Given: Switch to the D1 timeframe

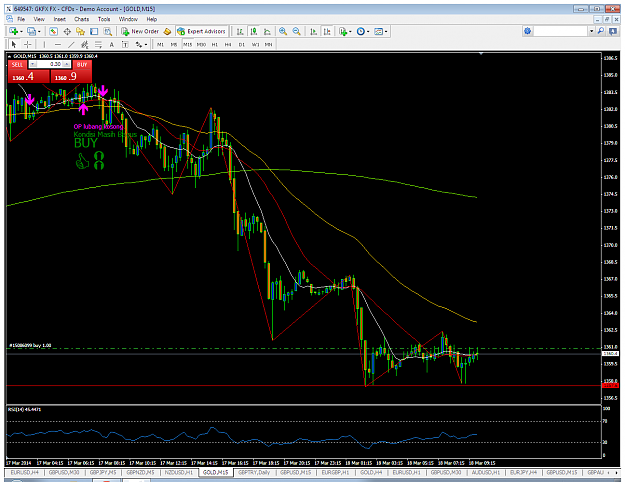Looking at the screenshot, I should click(242, 45).
